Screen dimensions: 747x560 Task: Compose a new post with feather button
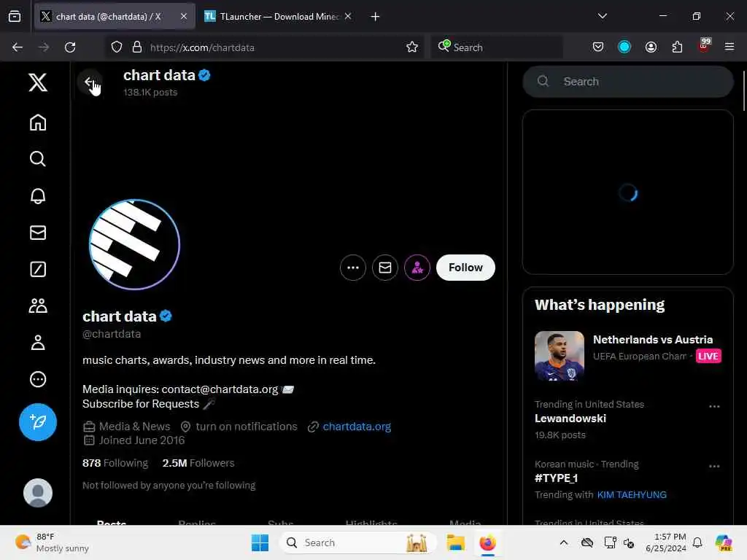pyautogui.click(x=38, y=422)
